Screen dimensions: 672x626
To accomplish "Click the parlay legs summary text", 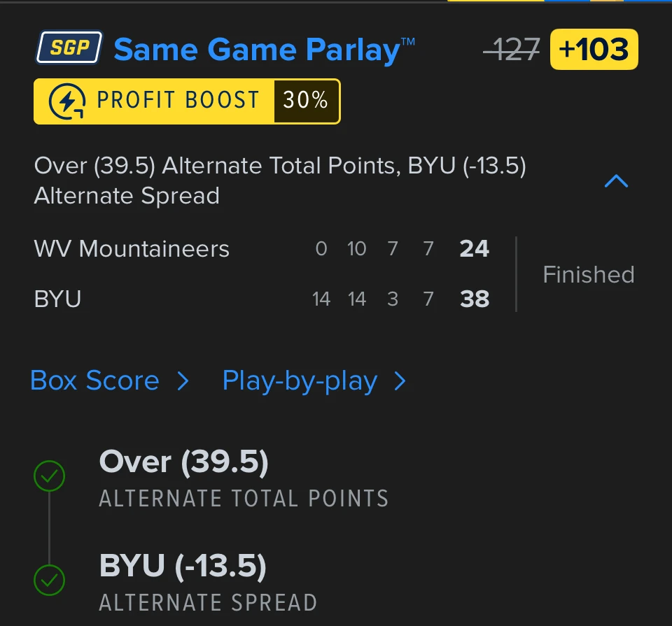I will [x=280, y=180].
